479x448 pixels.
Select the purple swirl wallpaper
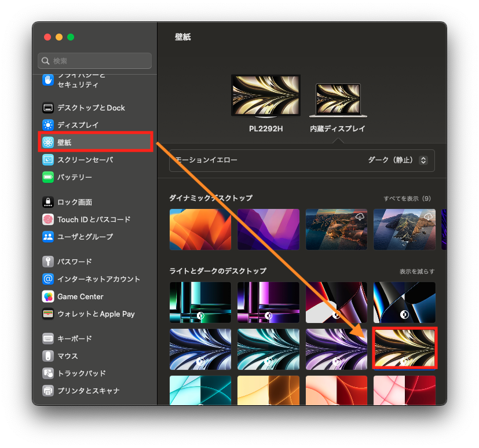pos(337,349)
